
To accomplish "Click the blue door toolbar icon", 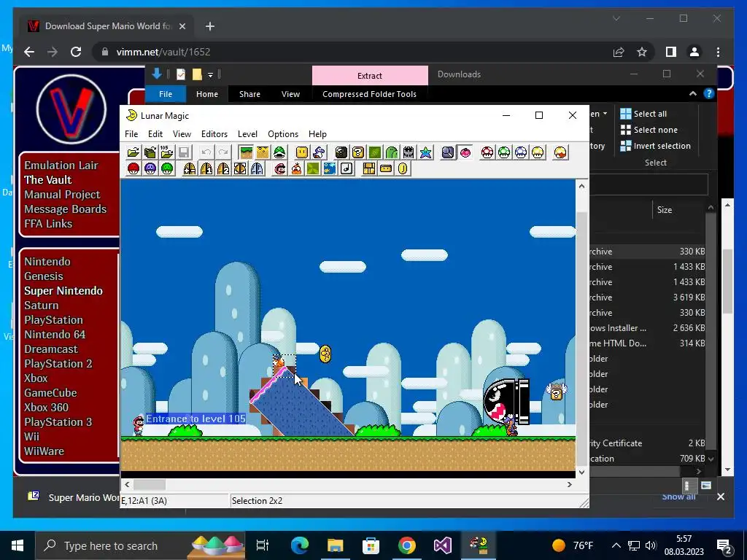I will pos(257,168).
